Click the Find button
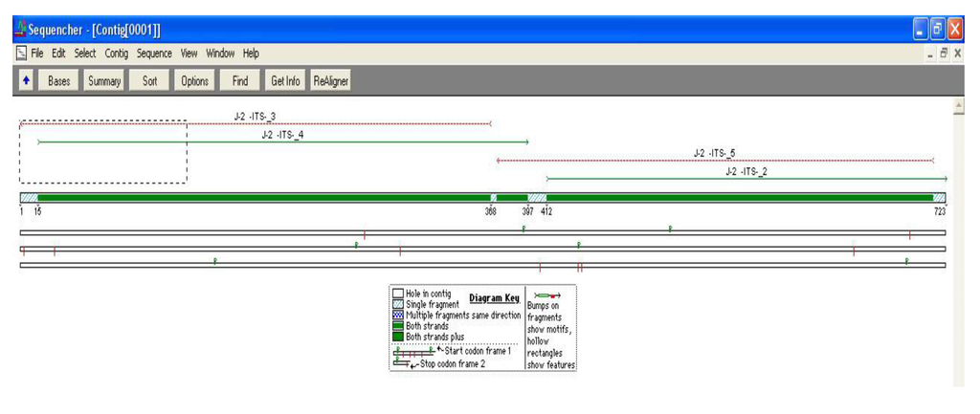980x414 pixels. tap(239, 81)
